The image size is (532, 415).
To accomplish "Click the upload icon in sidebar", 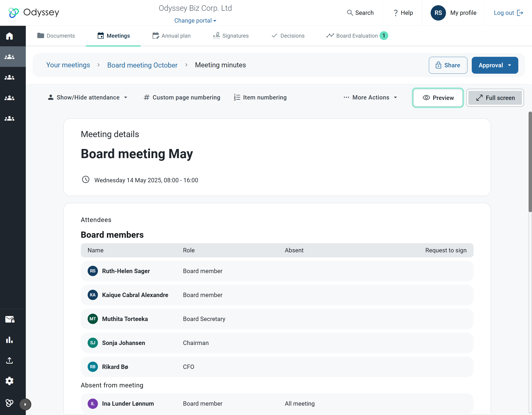I will tap(10, 360).
